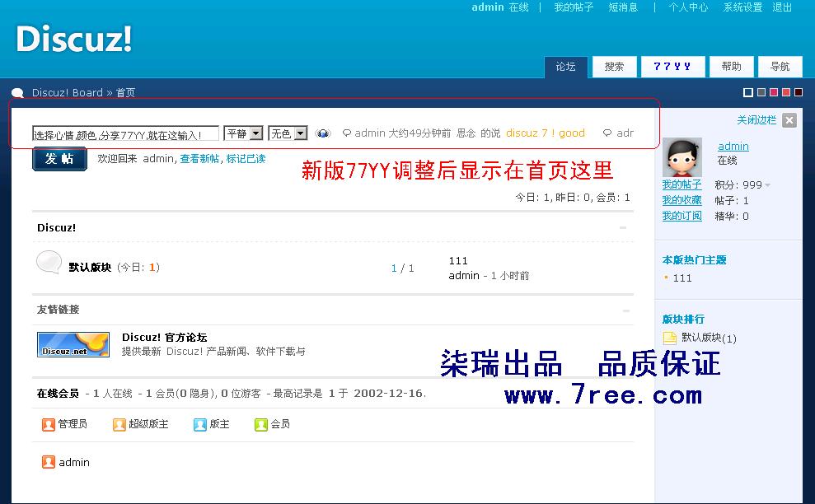Open 短消息 in top menu
This screenshot has height=504, width=815.
(623, 7)
